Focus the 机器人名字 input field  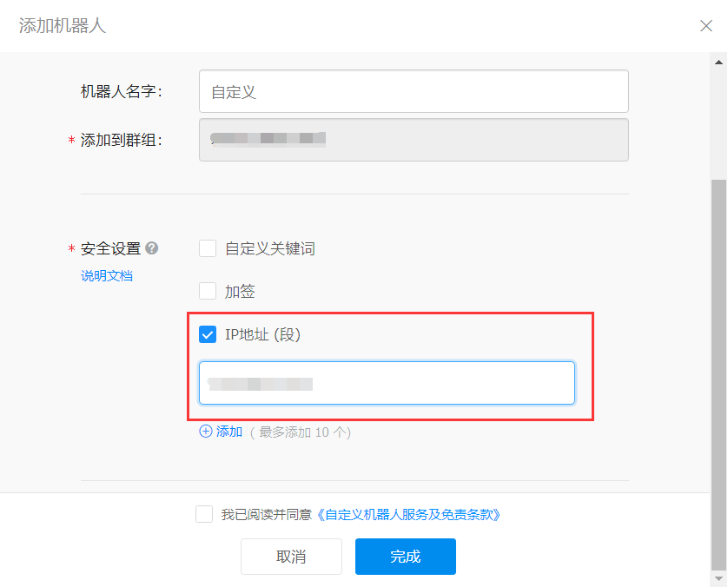pos(414,91)
